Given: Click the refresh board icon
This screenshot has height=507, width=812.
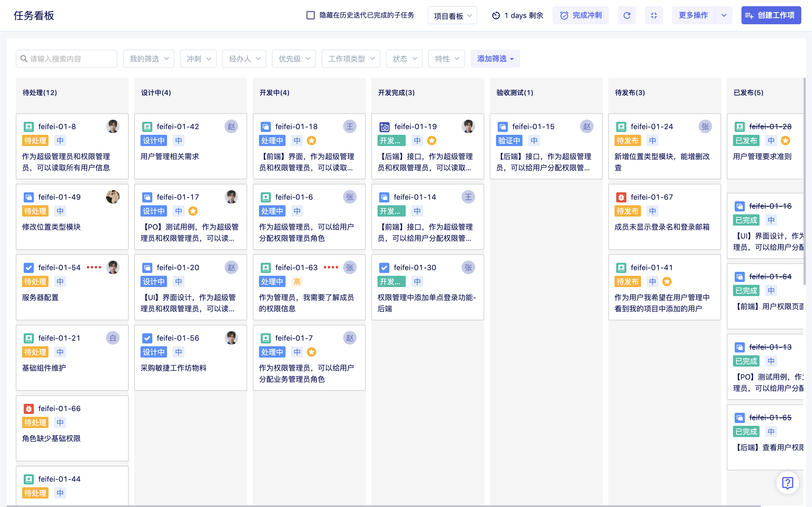Looking at the screenshot, I should [x=627, y=16].
